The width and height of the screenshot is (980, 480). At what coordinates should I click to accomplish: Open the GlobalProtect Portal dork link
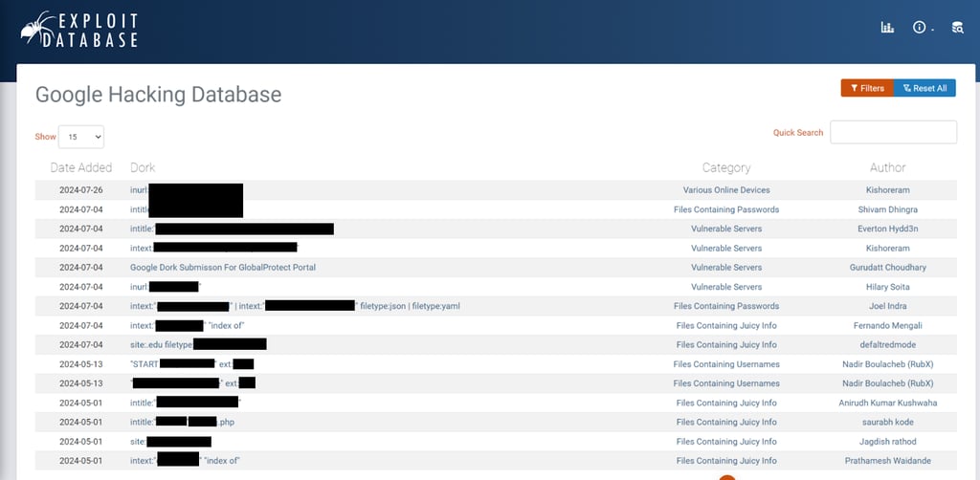[x=222, y=267]
